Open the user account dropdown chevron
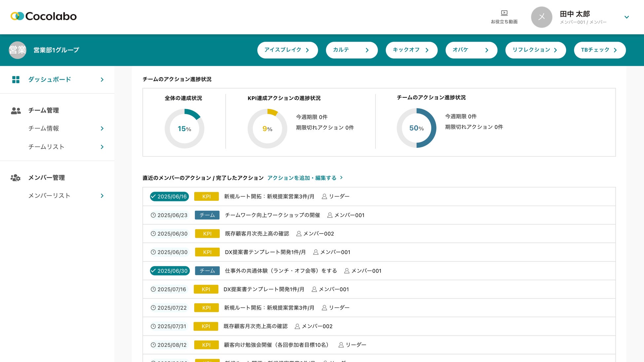Viewport: 644px width, 362px height. pos(626,17)
